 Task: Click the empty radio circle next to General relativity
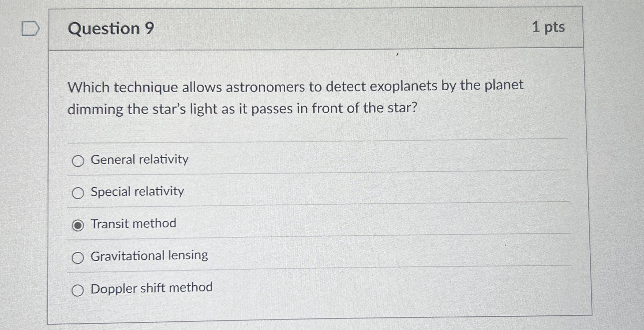pos(78,160)
